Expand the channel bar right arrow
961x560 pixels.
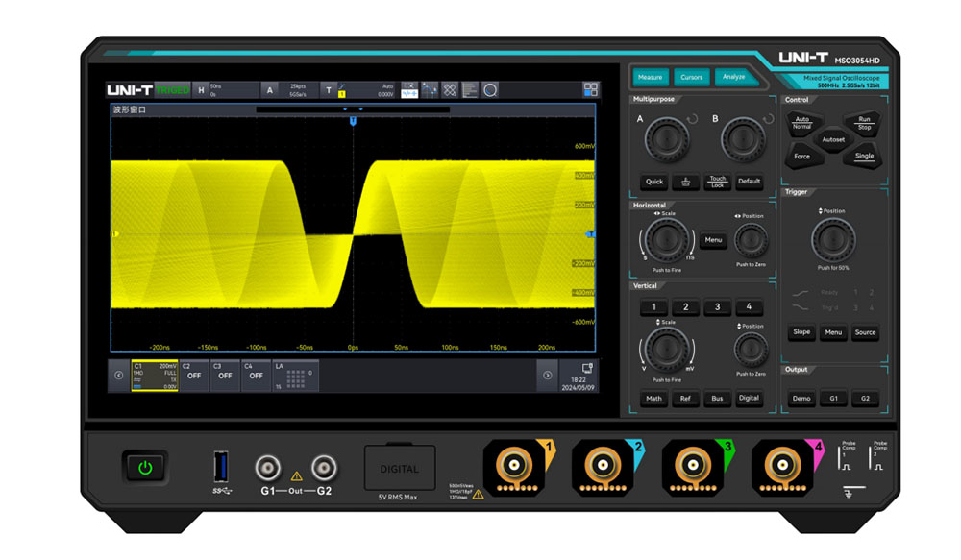click(x=548, y=376)
